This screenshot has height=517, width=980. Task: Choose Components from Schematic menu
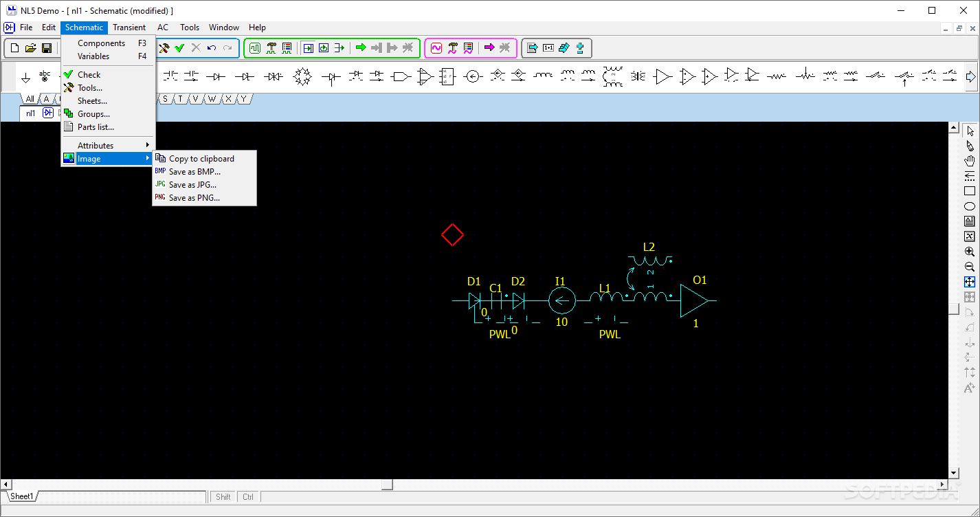(109, 43)
